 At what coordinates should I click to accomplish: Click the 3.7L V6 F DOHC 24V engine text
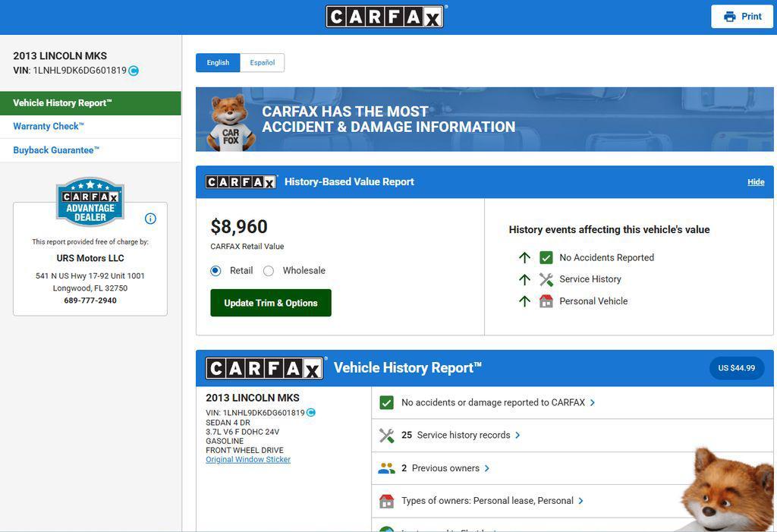242,432
